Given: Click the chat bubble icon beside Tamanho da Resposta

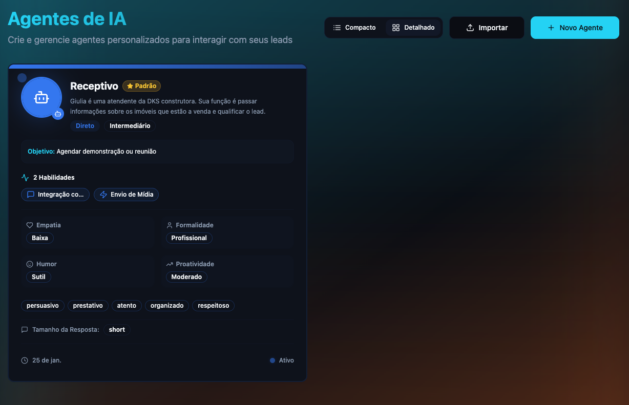Looking at the screenshot, I should coord(24,329).
